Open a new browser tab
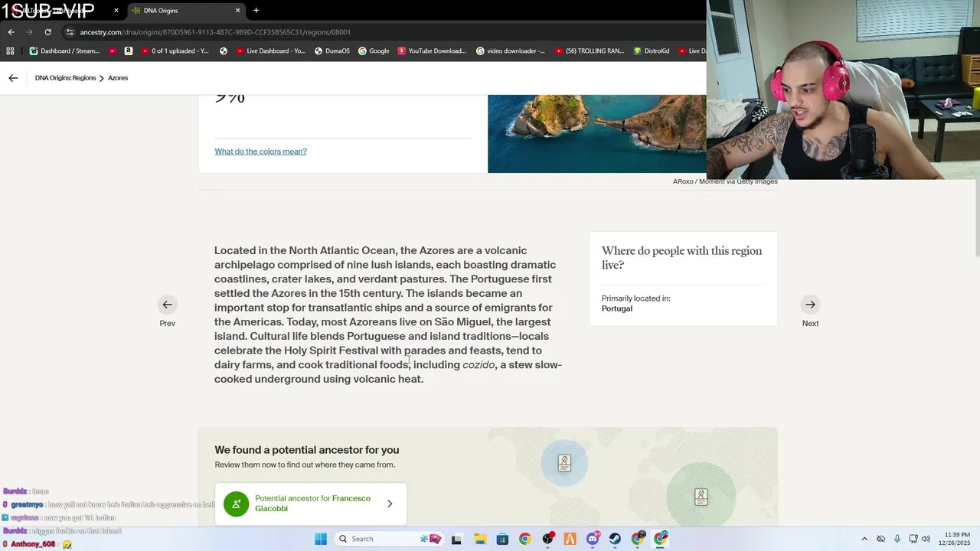Screen dimensions: 980x551 (x=256, y=11)
